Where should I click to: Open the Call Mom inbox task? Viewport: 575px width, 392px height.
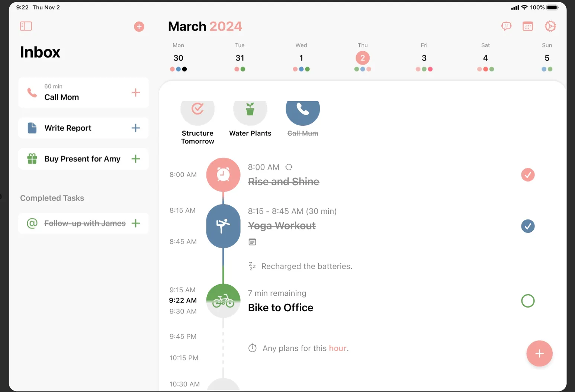pyautogui.click(x=83, y=93)
